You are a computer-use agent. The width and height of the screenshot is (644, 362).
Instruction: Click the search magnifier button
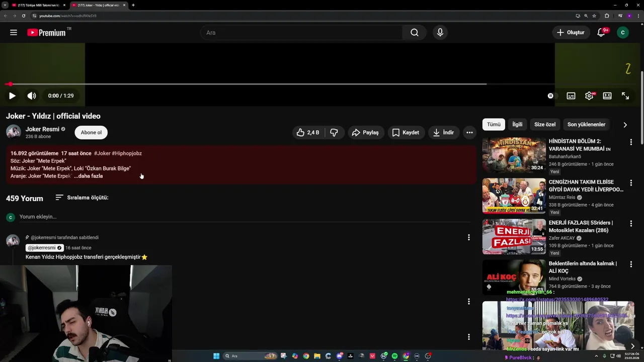tap(414, 33)
